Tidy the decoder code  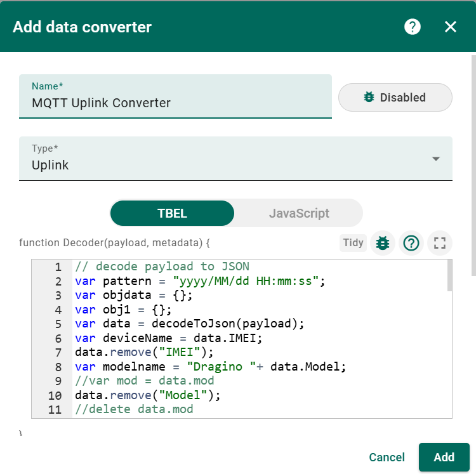[353, 243]
